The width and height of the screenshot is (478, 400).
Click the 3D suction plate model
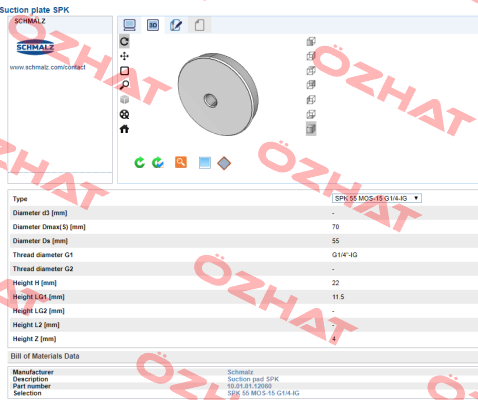[x=218, y=94]
